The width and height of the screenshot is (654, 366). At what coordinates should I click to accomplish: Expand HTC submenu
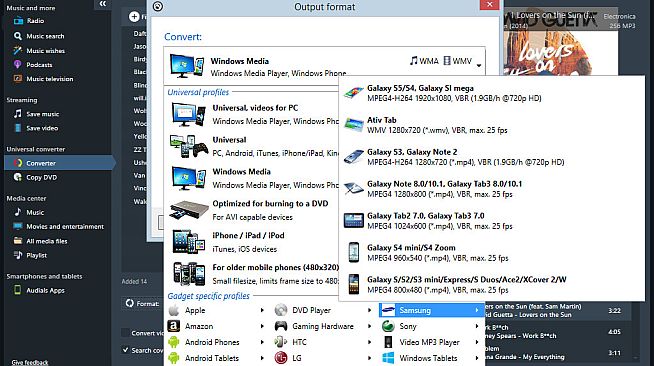coord(324,342)
